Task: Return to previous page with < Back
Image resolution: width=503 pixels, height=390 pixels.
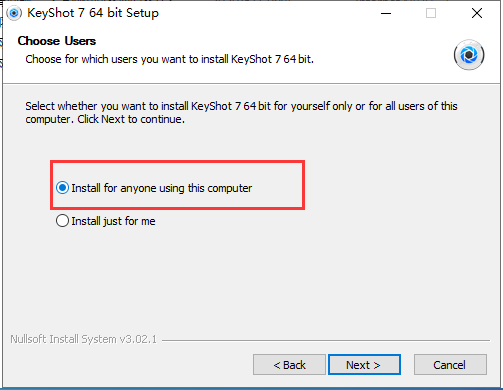Action: [289, 365]
